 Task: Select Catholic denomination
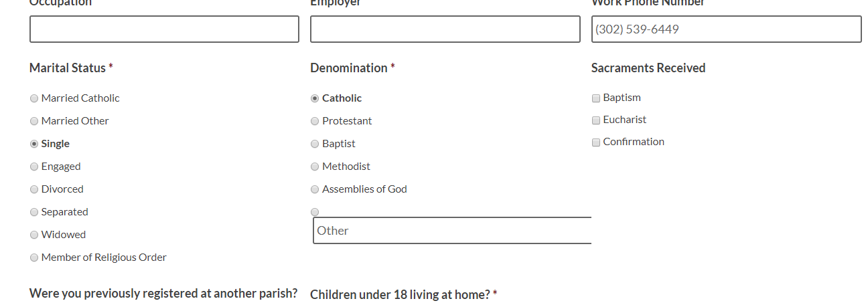point(315,98)
